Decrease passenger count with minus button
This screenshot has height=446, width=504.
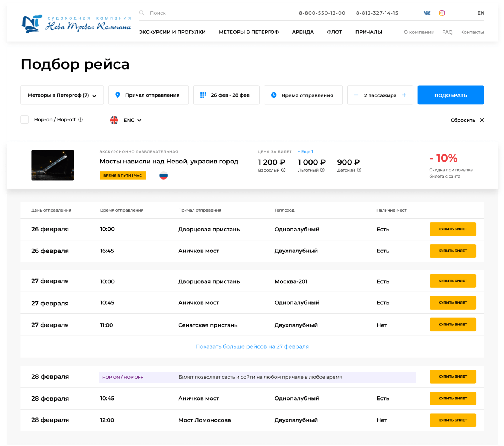356,95
